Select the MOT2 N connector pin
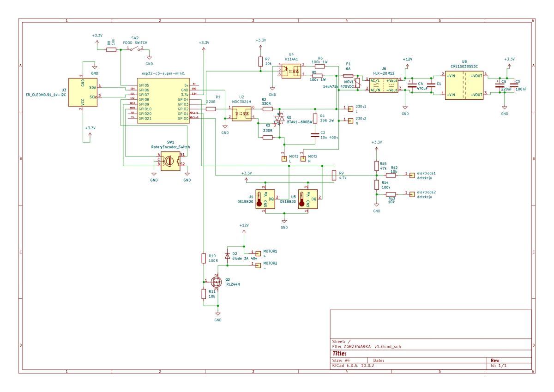This screenshot has height=392, width=554. point(303,159)
